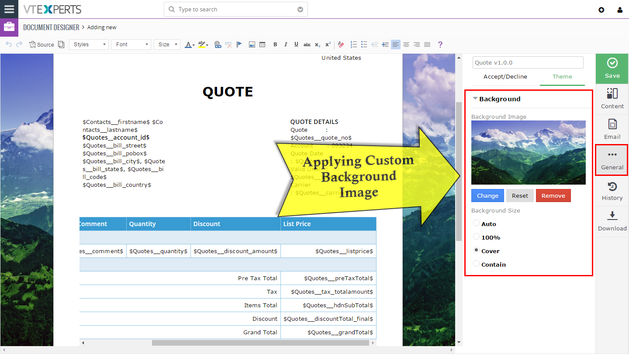
Task: Click the briefcase module icon
Action: tap(9, 27)
